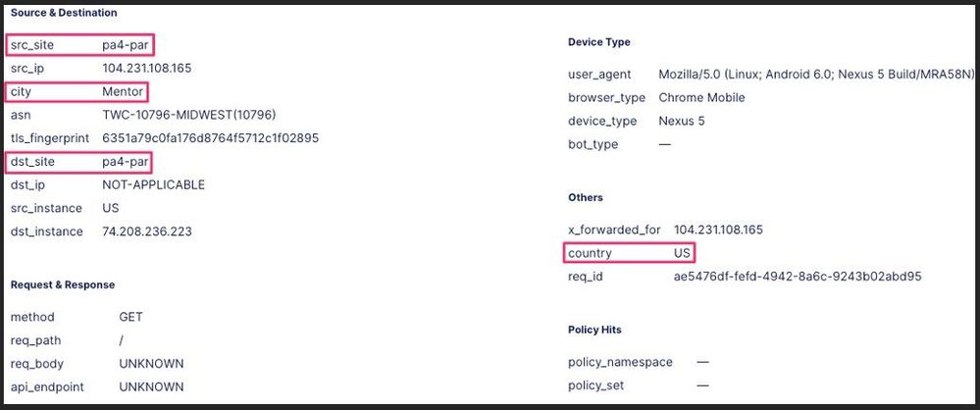Click the req_path slash value
Viewport: 980px width, 410px height.
pos(121,340)
